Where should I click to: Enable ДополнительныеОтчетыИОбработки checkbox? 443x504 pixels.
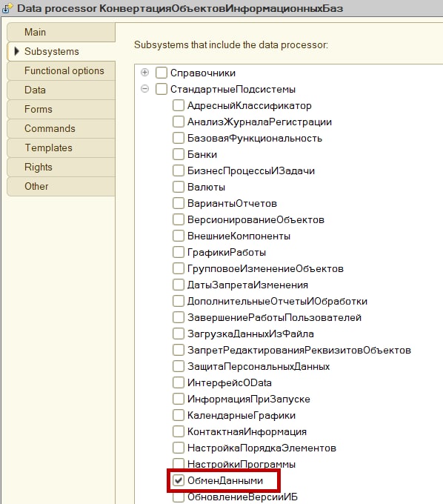pos(179,301)
